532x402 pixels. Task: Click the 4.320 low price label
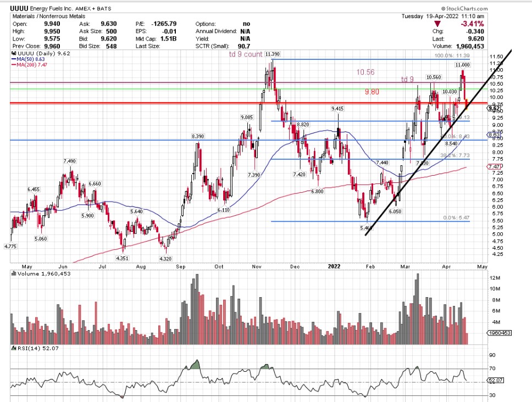[165, 259]
